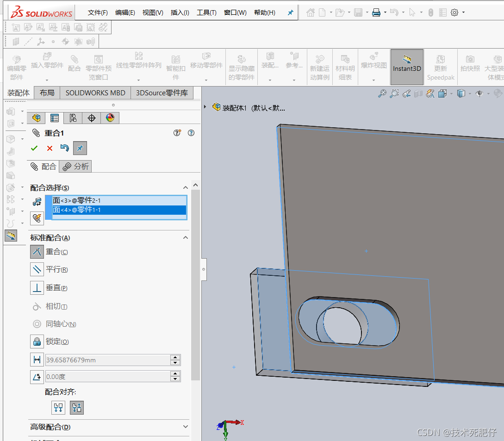
Task: Toggle the keep-visible pushpin button
Action: point(80,148)
